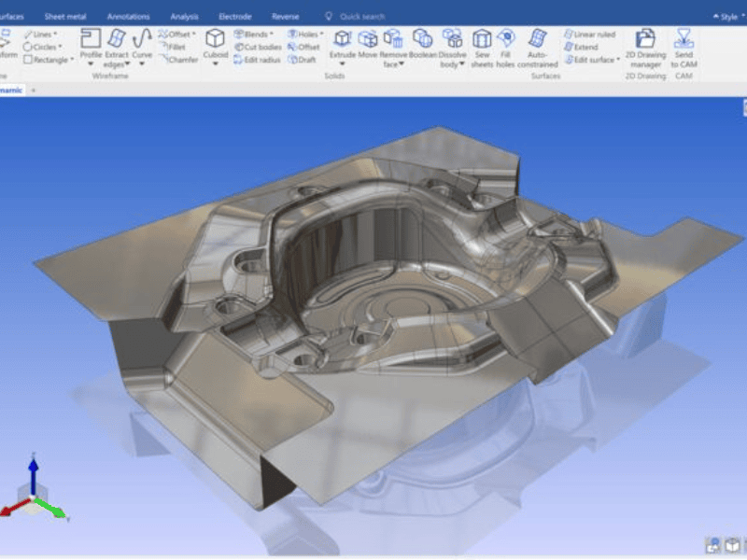Select the Cuboid solid tool

[215, 44]
